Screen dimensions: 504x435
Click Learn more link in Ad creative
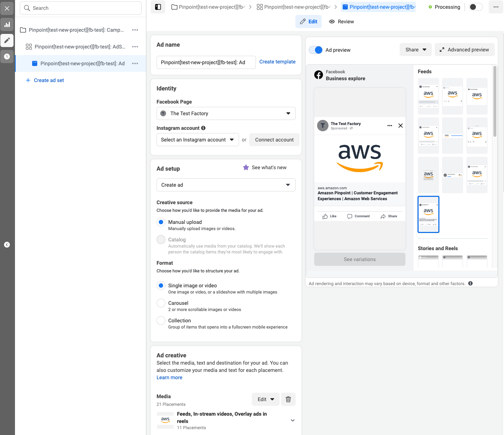(x=169, y=377)
